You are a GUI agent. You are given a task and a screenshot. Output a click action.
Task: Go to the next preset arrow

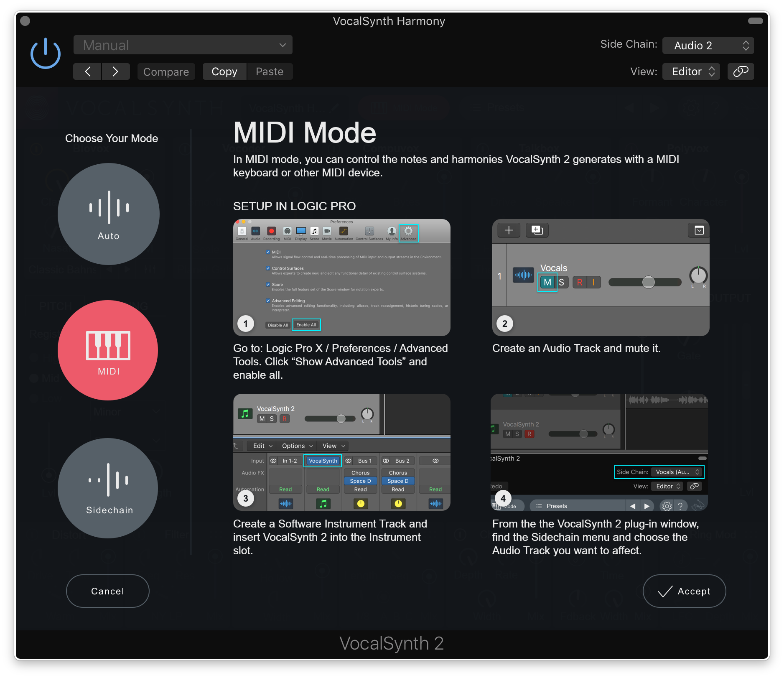(x=115, y=71)
